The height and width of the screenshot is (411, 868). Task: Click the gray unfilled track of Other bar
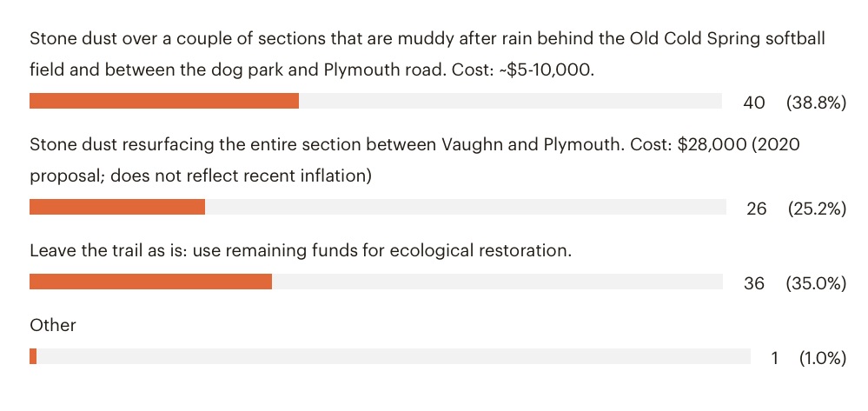[x=394, y=356]
